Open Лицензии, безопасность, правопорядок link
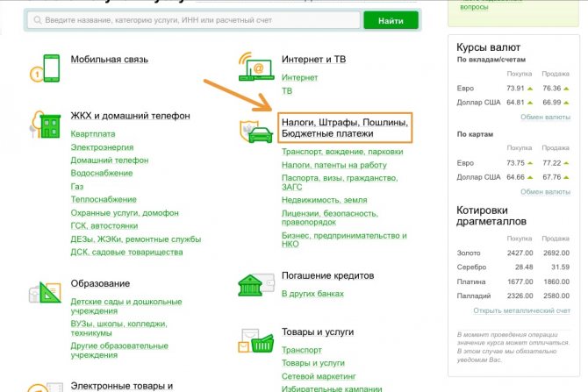This screenshot has height=392, width=588. pyautogui.click(x=330, y=217)
